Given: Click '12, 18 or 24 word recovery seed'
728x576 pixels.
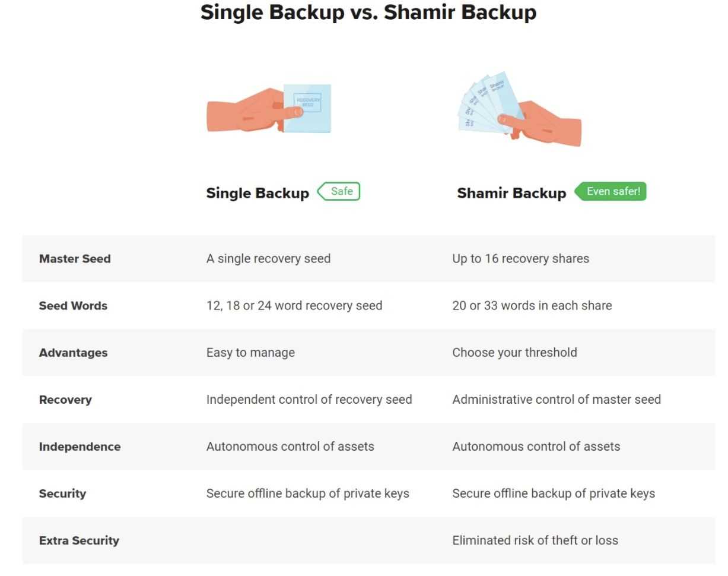Looking at the screenshot, I should (294, 305).
